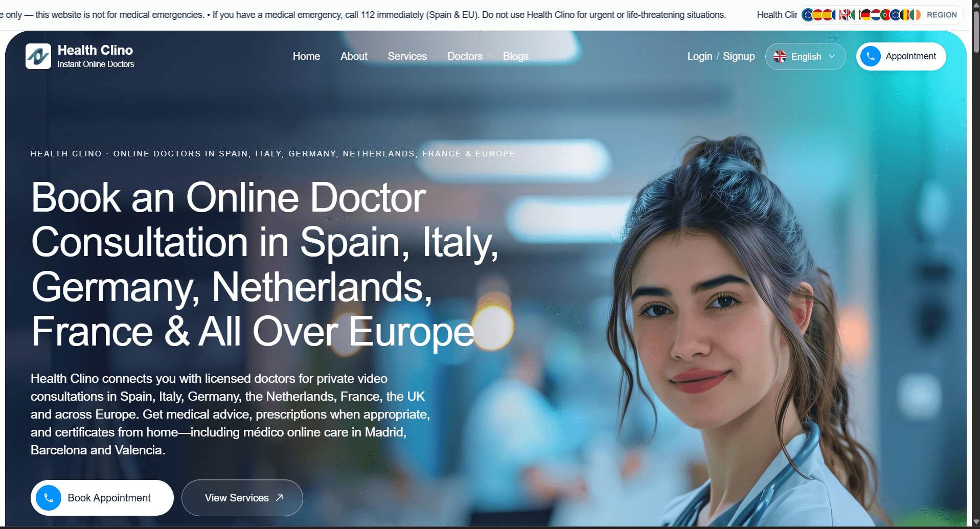Viewport: 980px width, 529px height.
Task: Click the arrow icon beside View Services
Action: click(279, 497)
